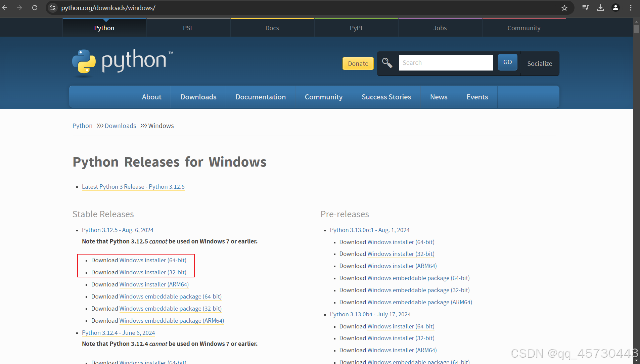
Task: Open Python 3.13.0rc1 - Aug. 1, 2024 link
Action: click(370, 230)
